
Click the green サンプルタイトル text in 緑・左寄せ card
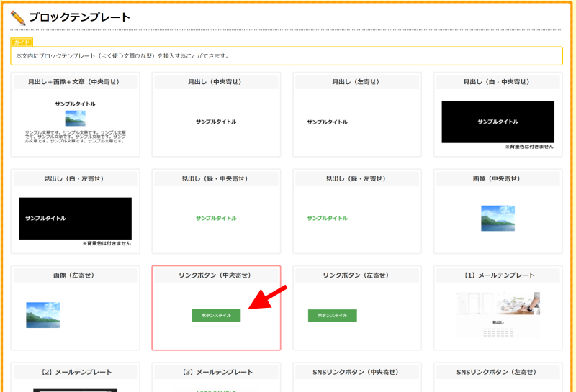point(328,219)
